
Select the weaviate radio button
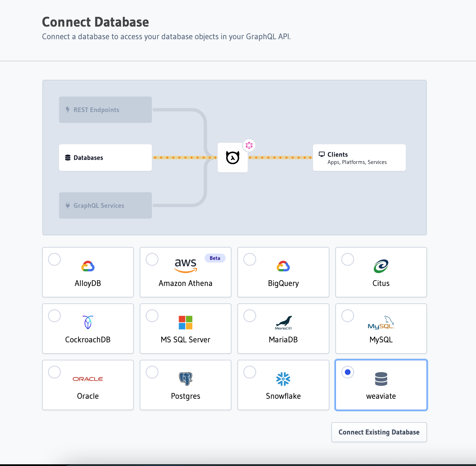click(x=348, y=372)
